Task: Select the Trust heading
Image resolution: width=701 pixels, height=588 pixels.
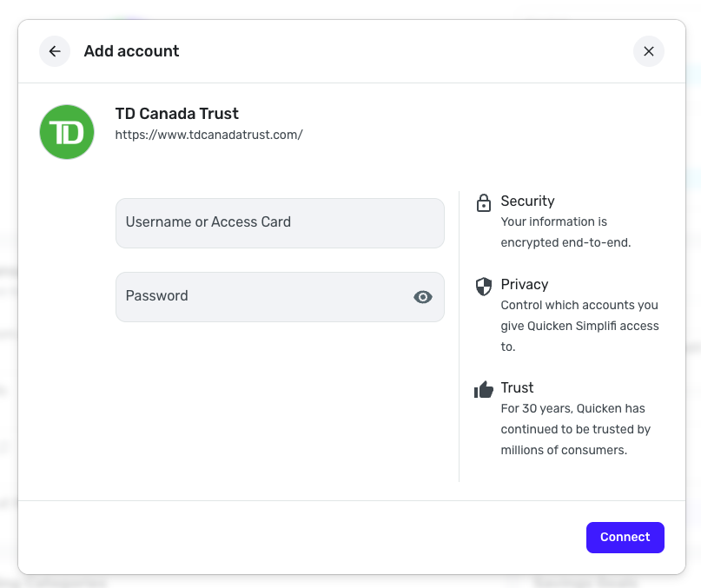Action: click(517, 387)
